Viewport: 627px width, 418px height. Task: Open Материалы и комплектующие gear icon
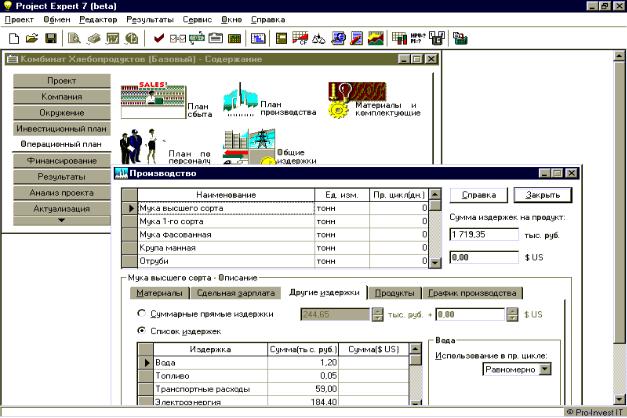(357, 100)
